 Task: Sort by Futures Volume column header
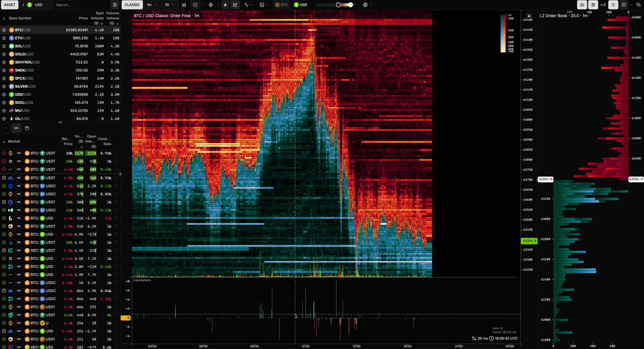coord(113,18)
